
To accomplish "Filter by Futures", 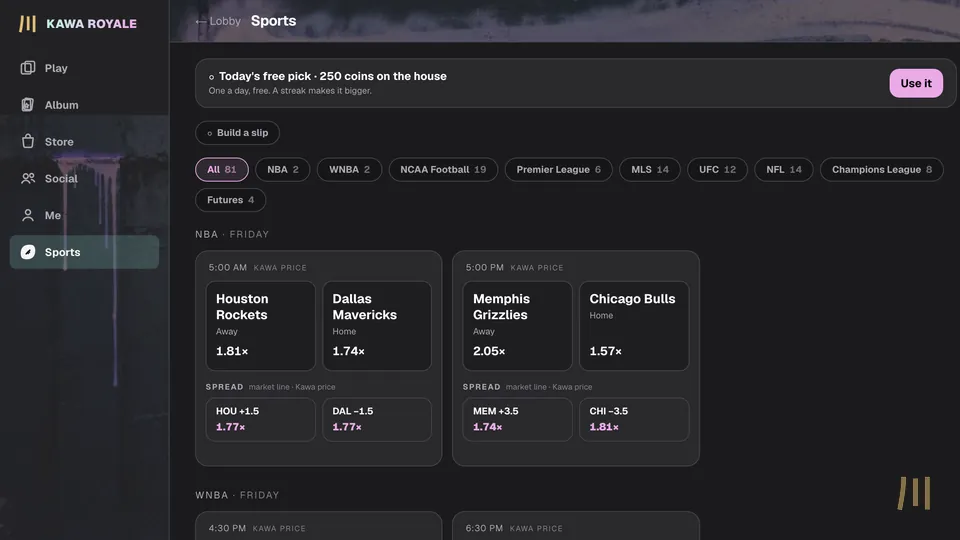I will click(230, 200).
